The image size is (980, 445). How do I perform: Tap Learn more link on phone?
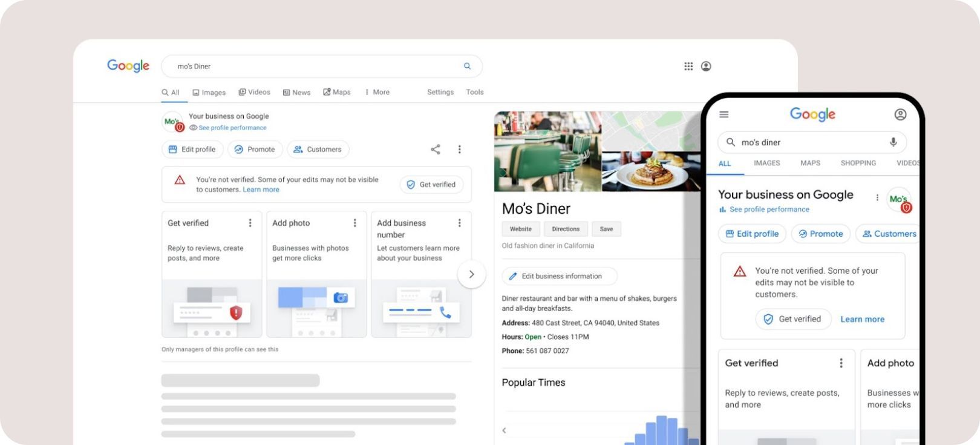[862, 319]
